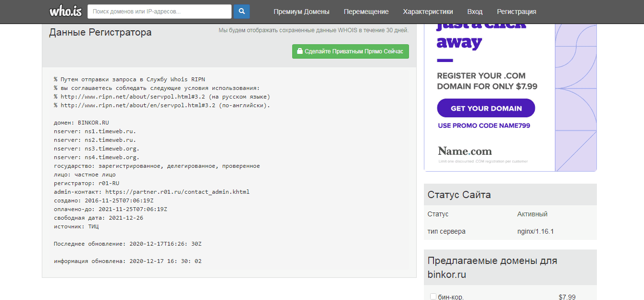
Task: Select the Вход login link
Action: coord(475,12)
